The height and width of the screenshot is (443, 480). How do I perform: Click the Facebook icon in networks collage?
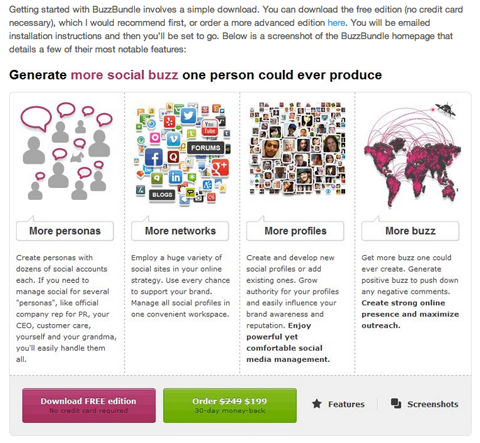154,157
